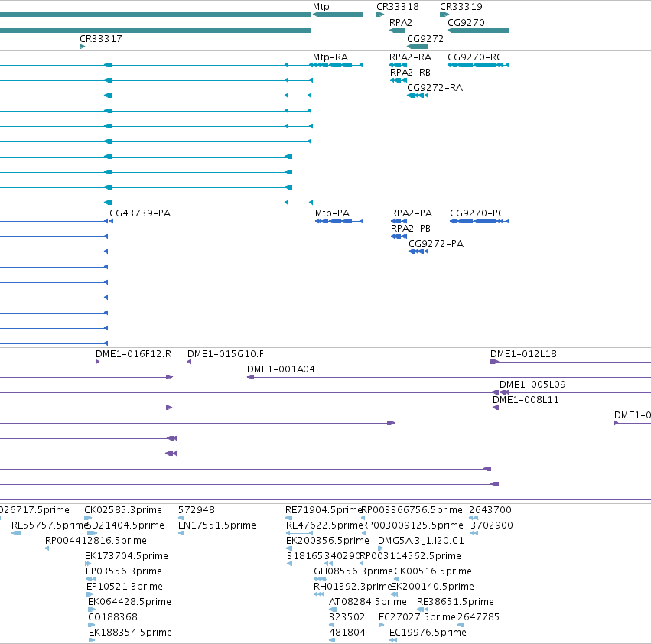Open the CG9270-PC protein label
The width and height of the screenshot is (651, 644).
(477, 213)
